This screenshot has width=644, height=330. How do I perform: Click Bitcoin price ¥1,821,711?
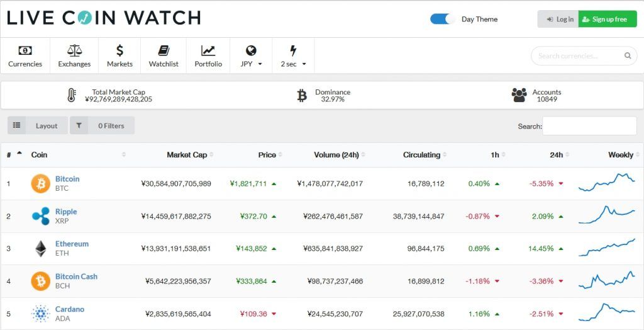tap(248, 183)
